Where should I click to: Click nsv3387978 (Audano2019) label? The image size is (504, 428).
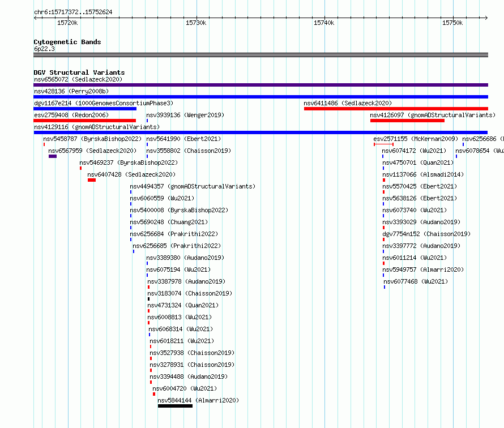point(186,281)
